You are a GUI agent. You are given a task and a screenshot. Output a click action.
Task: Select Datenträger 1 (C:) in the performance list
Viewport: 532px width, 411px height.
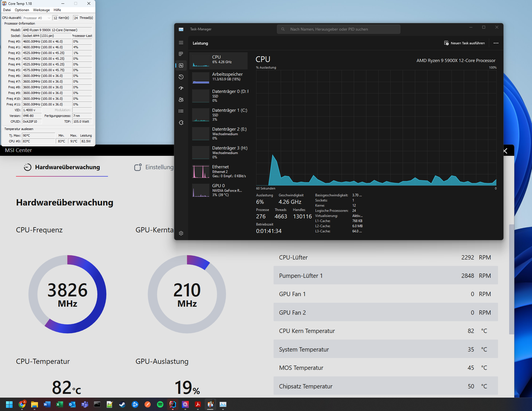coord(218,115)
